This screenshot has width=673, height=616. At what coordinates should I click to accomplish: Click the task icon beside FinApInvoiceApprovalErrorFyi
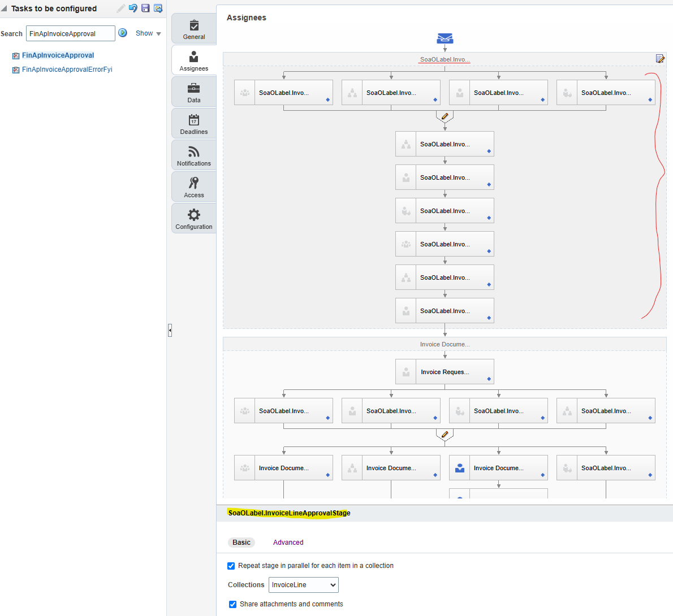coord(16,70)
